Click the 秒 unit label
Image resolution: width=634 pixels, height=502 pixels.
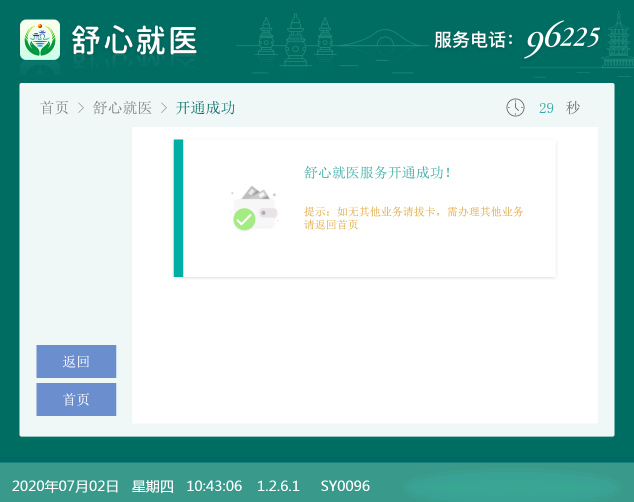point(573,108)
